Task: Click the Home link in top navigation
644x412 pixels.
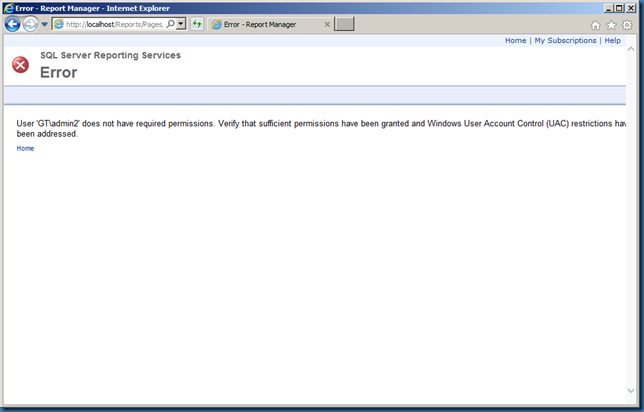Action: point(515,40)
